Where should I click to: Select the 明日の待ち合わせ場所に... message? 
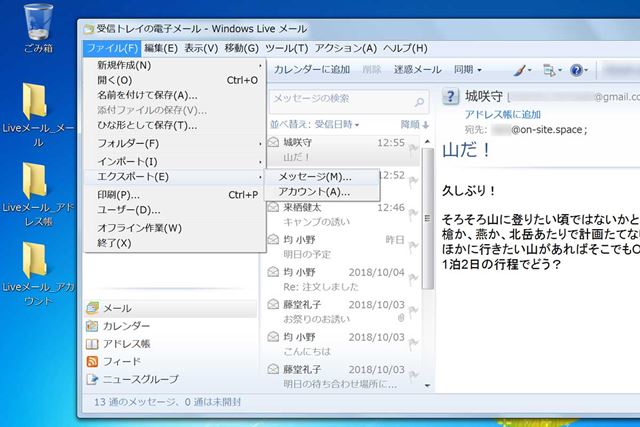coord(343,376)
